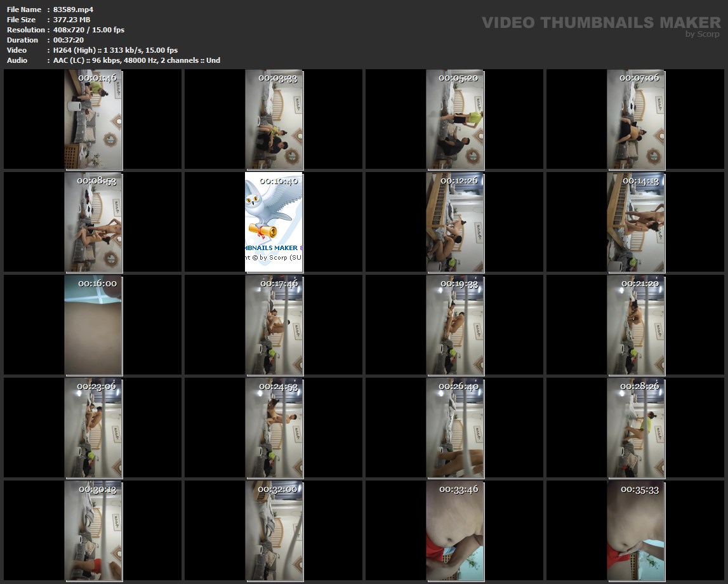Click the thumbnail timestamped 00:01:46
This screenshot has width=728, height=584.
pos(93,120)
